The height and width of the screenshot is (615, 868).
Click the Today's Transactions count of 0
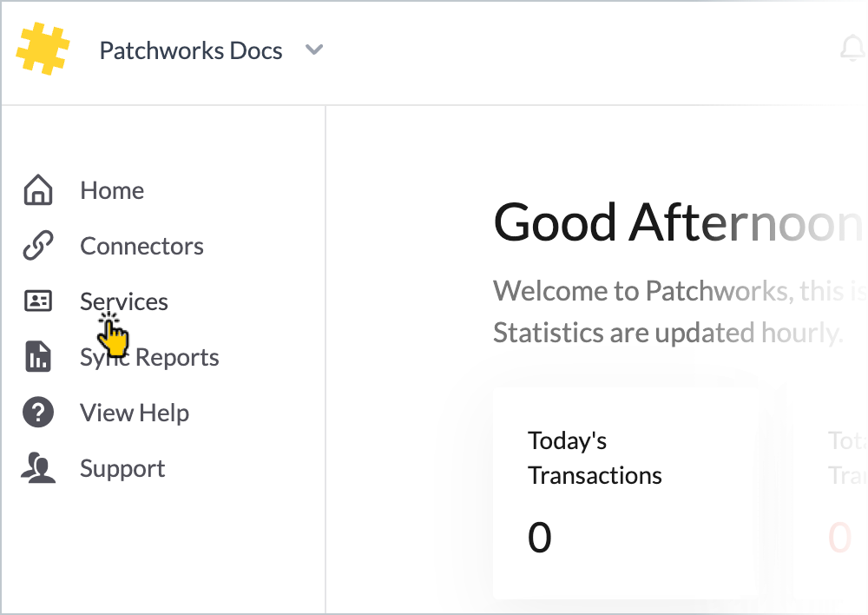pyautogui.click(x=540, y=538)
